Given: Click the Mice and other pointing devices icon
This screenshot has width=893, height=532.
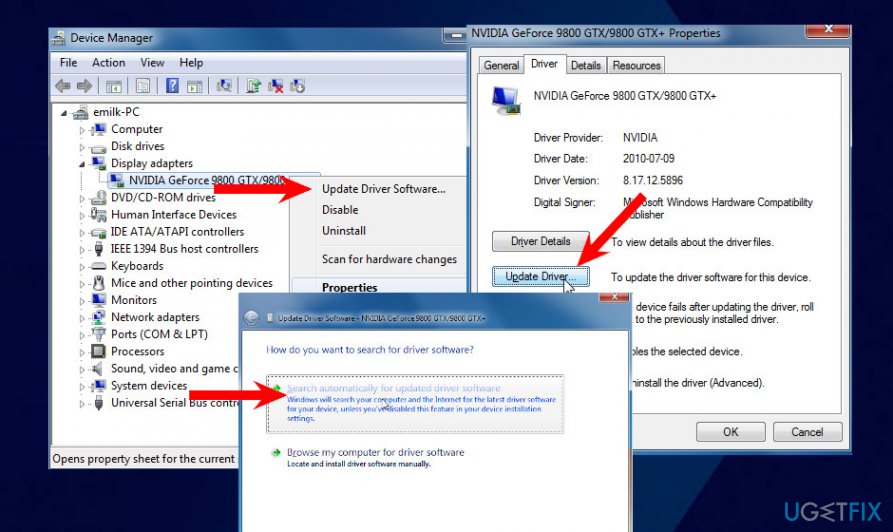Looking at the screenshot, I should 99,283.
